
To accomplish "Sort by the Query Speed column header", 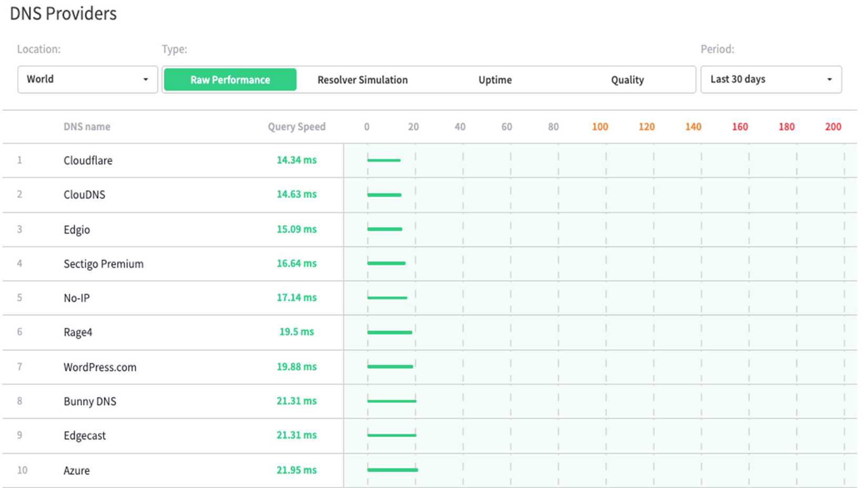I will tap(296, 126).
